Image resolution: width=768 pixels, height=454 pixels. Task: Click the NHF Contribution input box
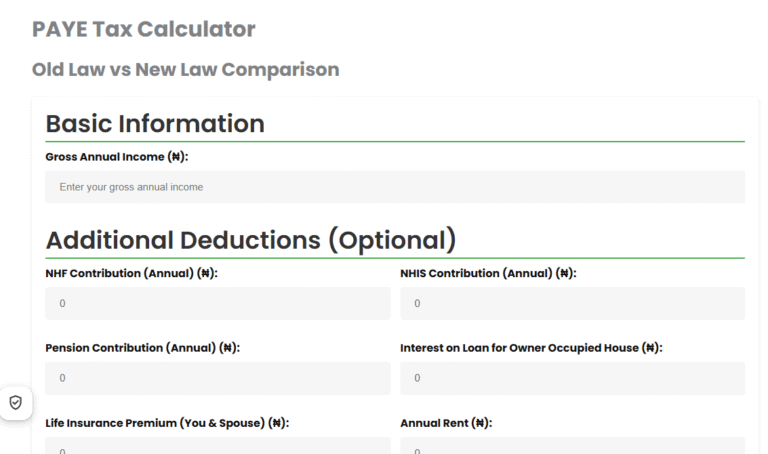click(x=218, y=303)
